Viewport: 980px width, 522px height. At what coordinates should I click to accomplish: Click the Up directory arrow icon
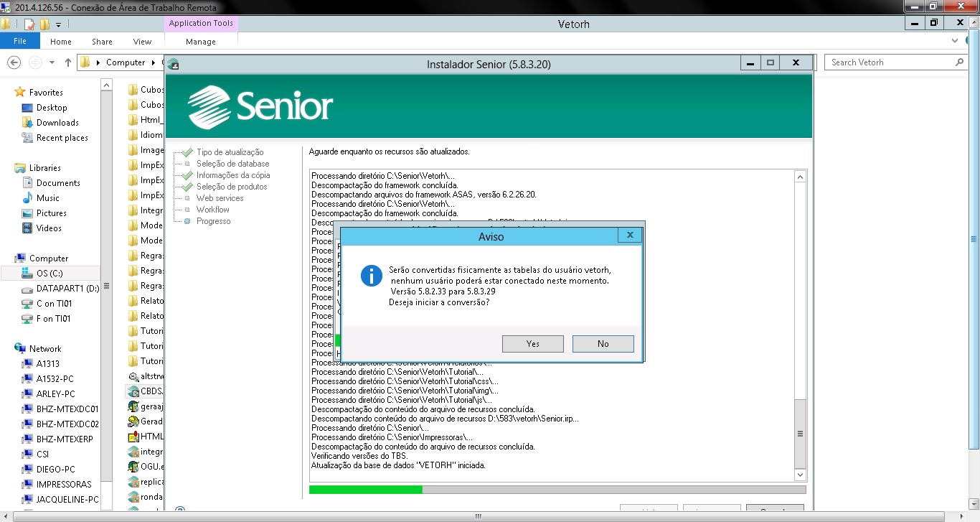tap(68, 62)
